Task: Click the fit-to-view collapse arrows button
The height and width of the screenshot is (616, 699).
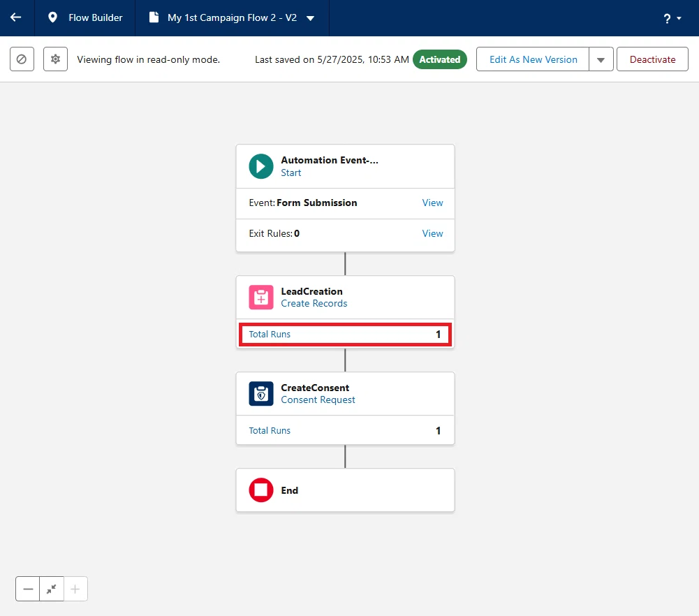Action: pyautogui.click(x=52, y=589)
